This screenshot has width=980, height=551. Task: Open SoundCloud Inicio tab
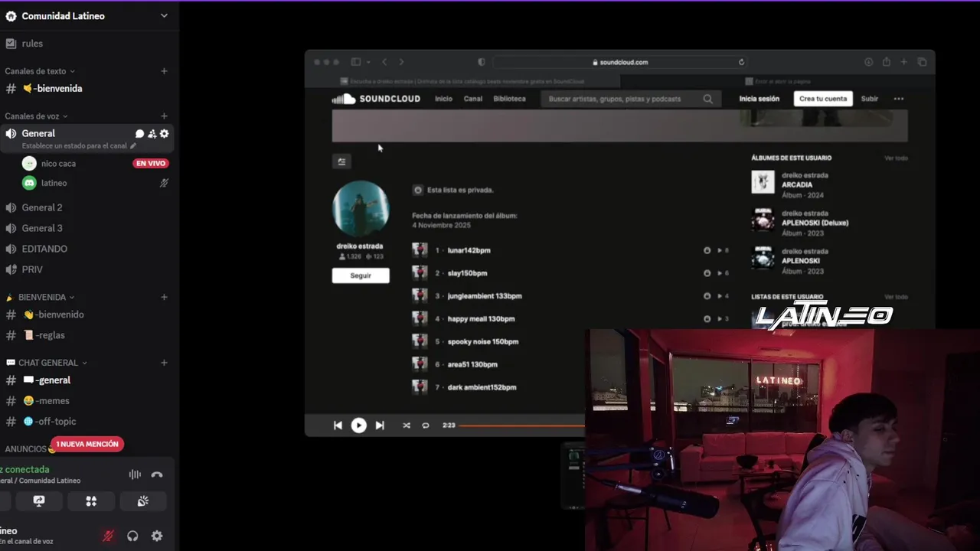click(443, 99)
